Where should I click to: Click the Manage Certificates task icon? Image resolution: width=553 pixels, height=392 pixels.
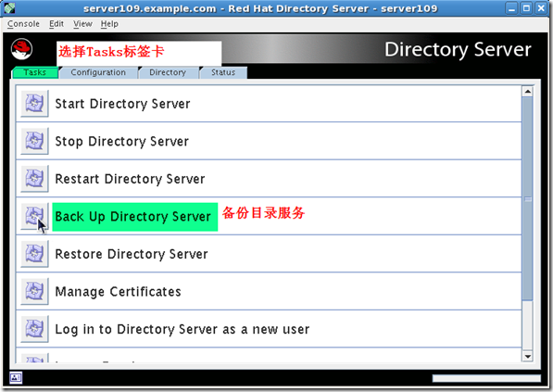(34, 291)
